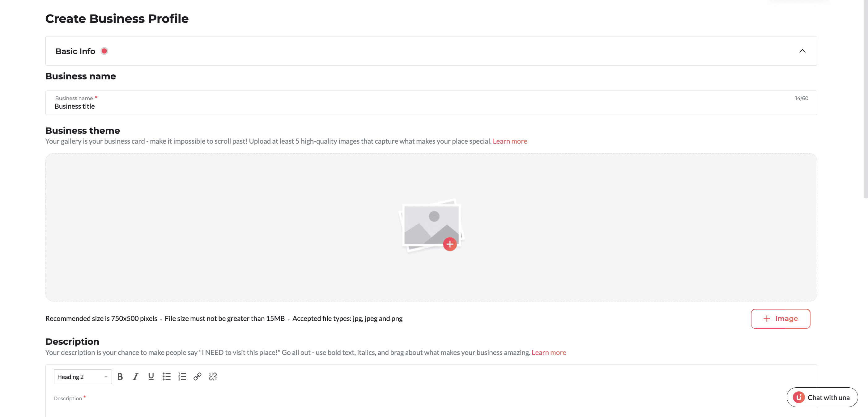The height and width of the screenshot is (417, 868).
Task: Click the gallery image upload drop zone
Action: 236,227
